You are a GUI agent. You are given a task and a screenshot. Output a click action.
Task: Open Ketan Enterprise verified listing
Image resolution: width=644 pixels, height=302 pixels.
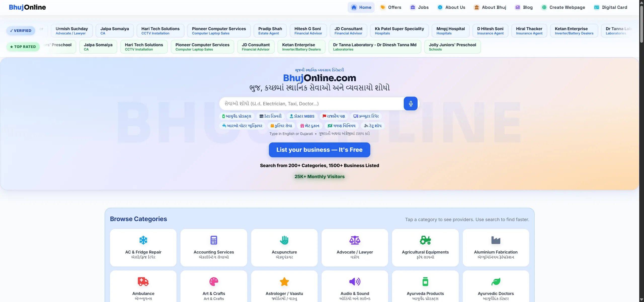[x=574, y=31]
